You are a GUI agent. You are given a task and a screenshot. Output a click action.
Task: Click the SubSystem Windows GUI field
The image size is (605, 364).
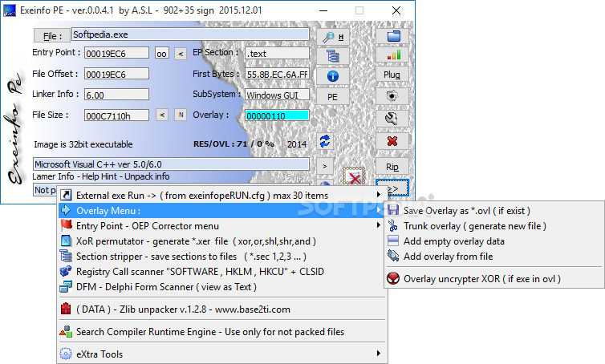pos(277,95)
